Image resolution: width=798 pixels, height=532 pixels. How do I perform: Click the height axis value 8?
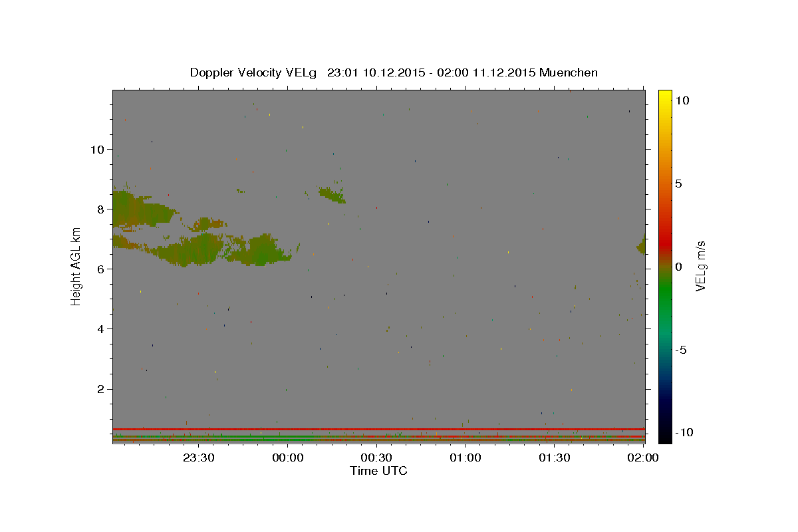pyautogui.click(x=101, y=209)
